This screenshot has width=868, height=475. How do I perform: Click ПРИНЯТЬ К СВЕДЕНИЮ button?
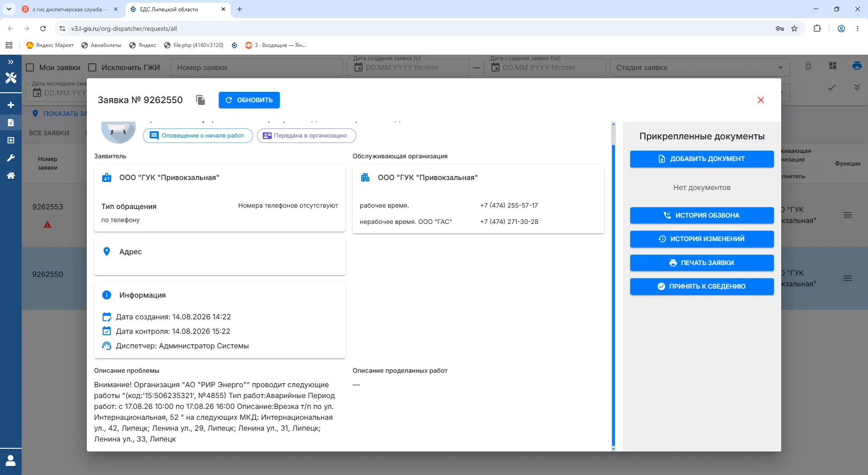(702, 286)
